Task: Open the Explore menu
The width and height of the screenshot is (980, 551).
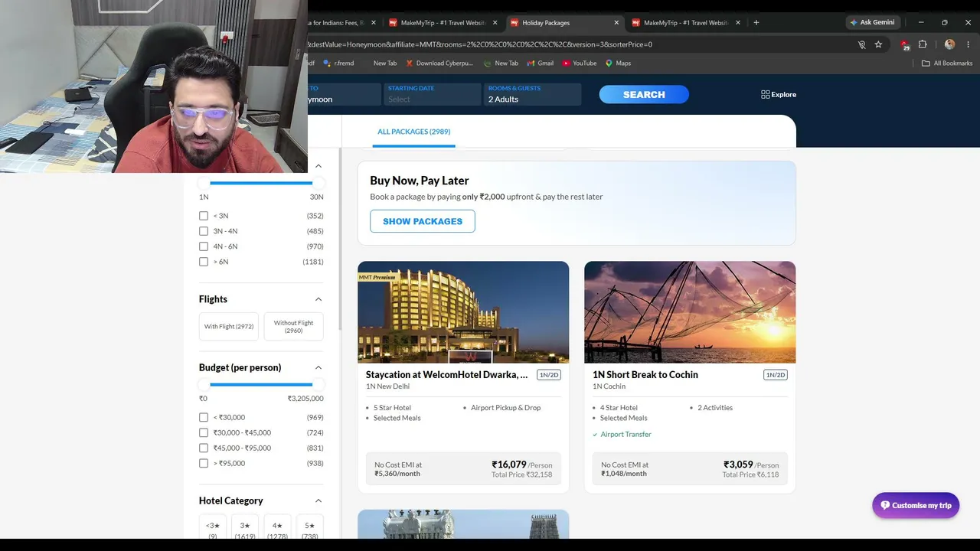Action: 779,95
